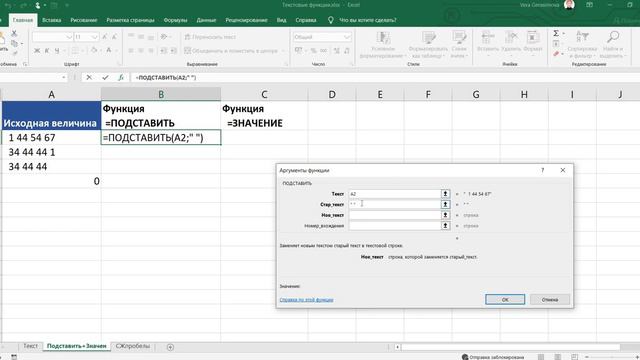This screenshot has height=360, width=640.
Task: Click range selector beside Стар_текст field
Action: pyautogui.click(x=445, y=204)
